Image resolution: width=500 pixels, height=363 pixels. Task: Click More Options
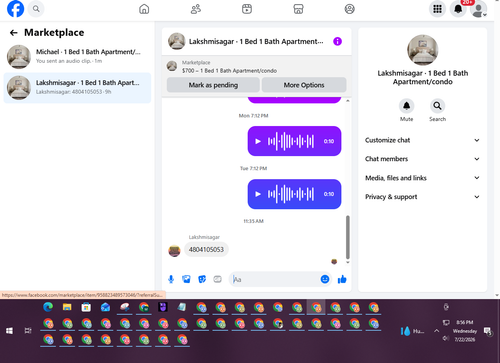pos(304,85)
